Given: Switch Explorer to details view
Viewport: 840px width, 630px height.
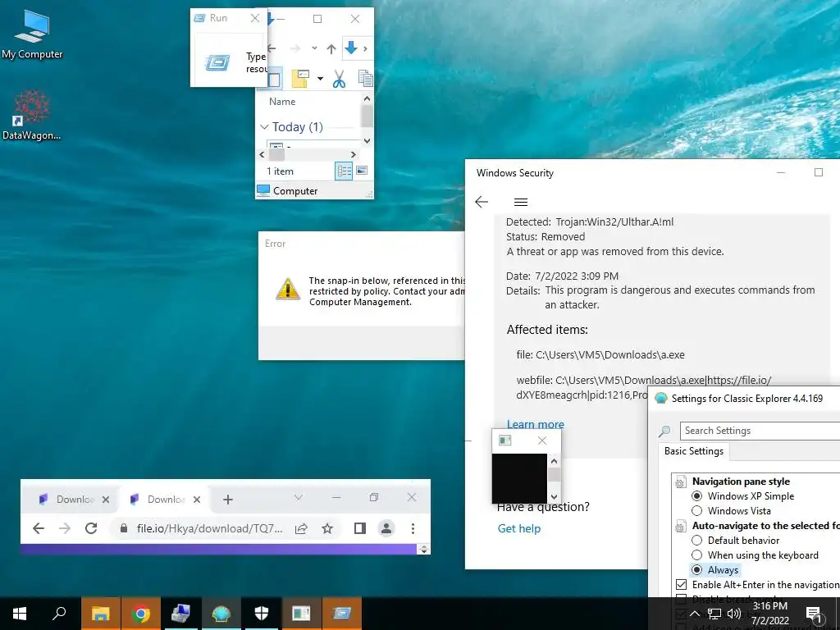Looking at the screenshot, I should [x=344, y=171].
